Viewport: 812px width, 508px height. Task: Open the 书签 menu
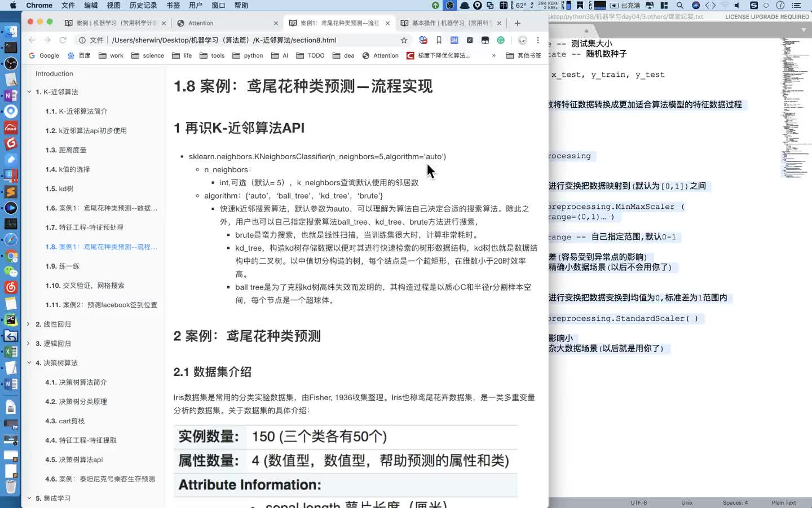coord(173,5)
